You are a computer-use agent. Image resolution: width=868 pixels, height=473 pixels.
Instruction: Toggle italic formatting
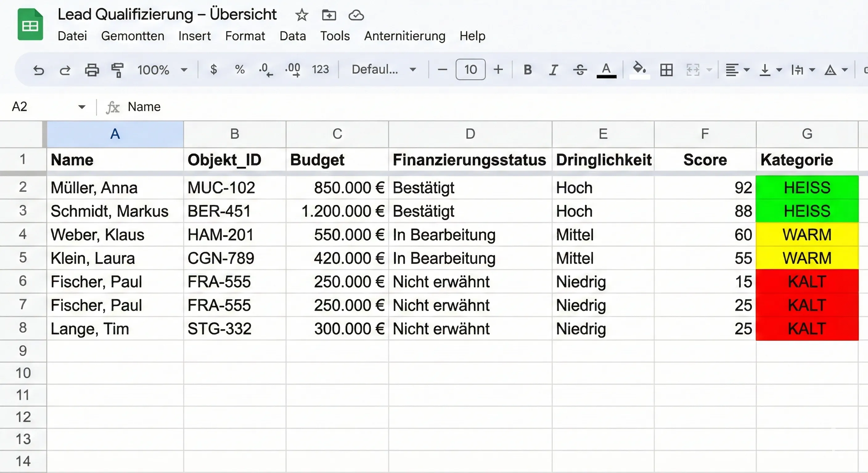coord(553,70)
